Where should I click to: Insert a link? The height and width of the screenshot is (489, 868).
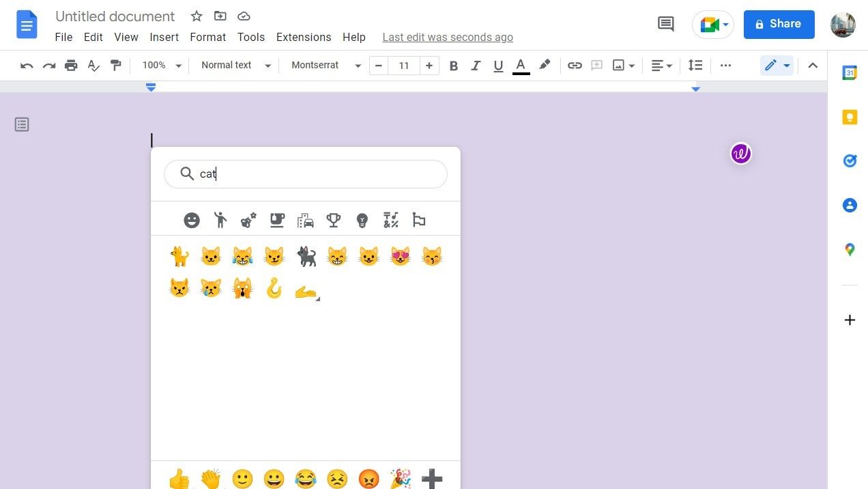pyautogui.click(x=575, y=65)
